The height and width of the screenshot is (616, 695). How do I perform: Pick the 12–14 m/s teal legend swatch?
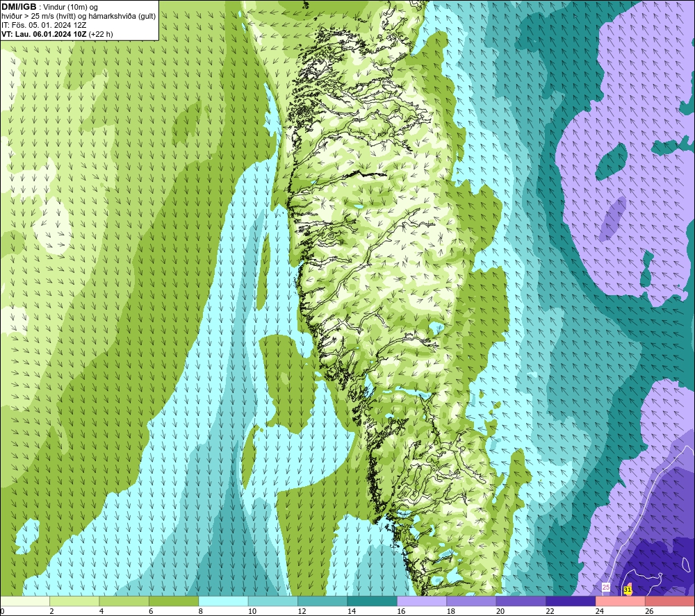(x=322, y=601)
